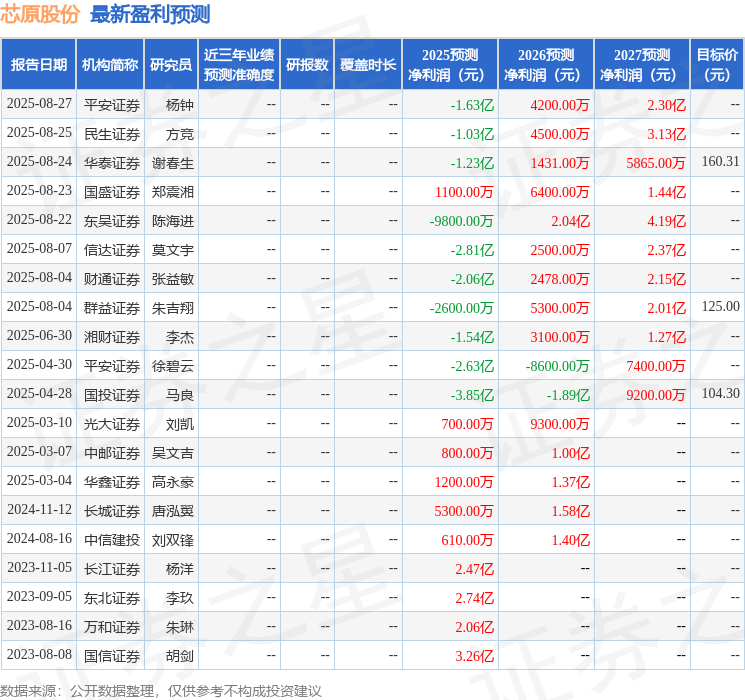Viewport: 745px width, 700px height.
Task: Click 国盛证券 institution cell
Action: tap(112, 192)
